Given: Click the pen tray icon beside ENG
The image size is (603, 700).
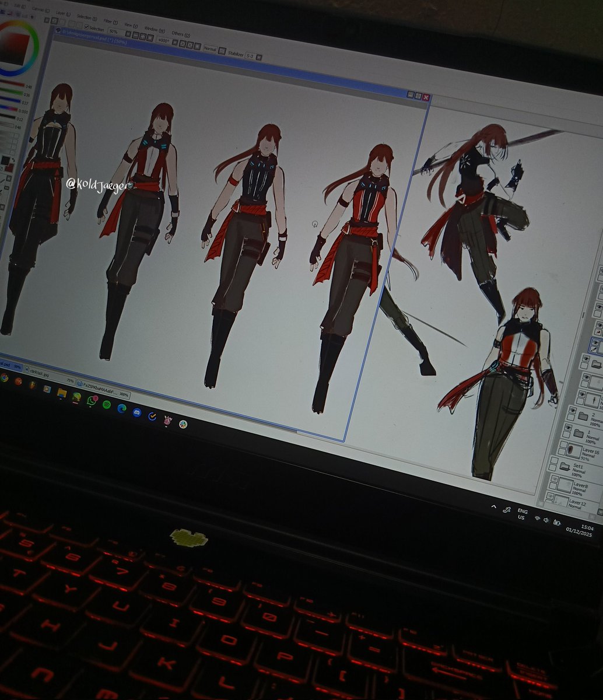Looking at the screenshot, I should [x=507, y=510].
